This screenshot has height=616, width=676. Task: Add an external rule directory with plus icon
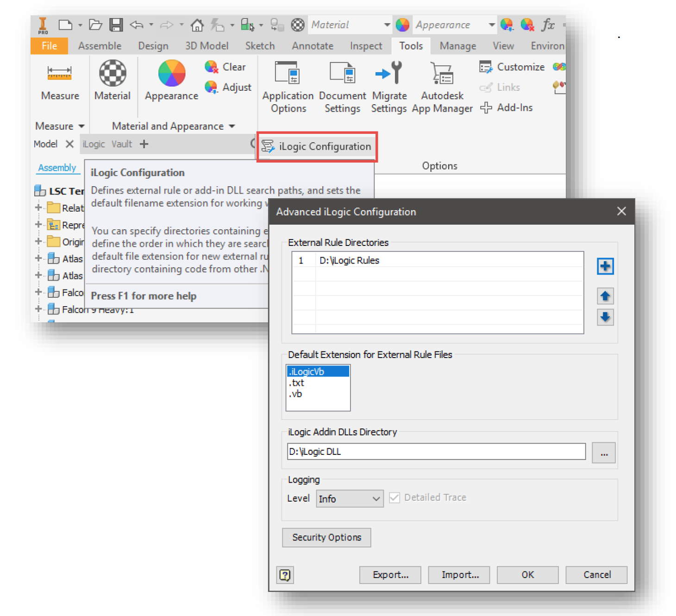(x=605, y=266)
